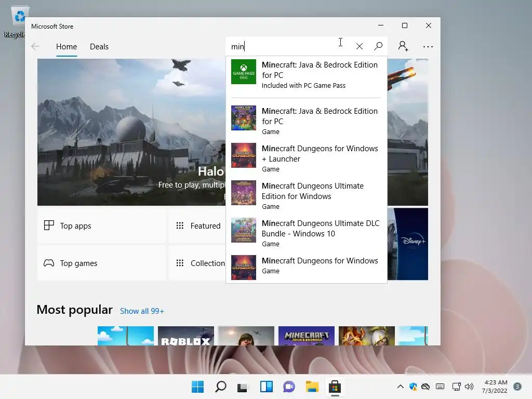The width and height of the screenshot is (532, 399).
Task: Select Minecraft Dungeons for Windows suggestion
Action: (307, 267)
